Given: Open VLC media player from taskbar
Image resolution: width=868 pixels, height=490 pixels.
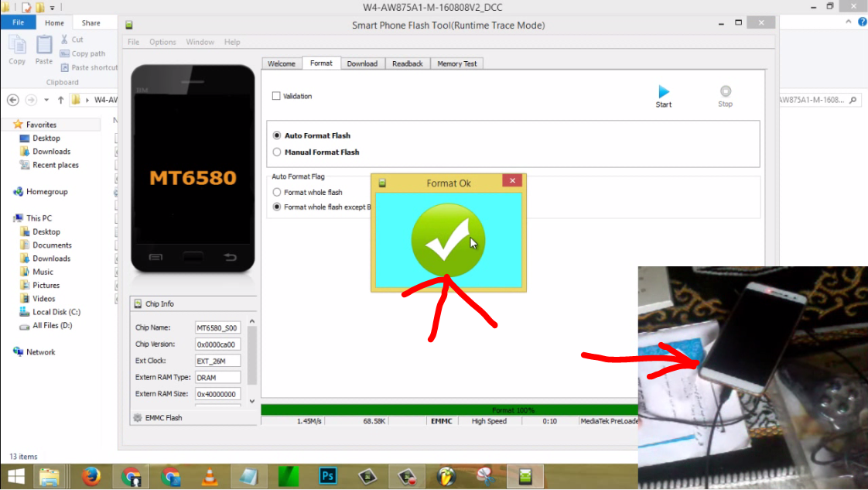Looking at the screenshot, I should 209,477.
